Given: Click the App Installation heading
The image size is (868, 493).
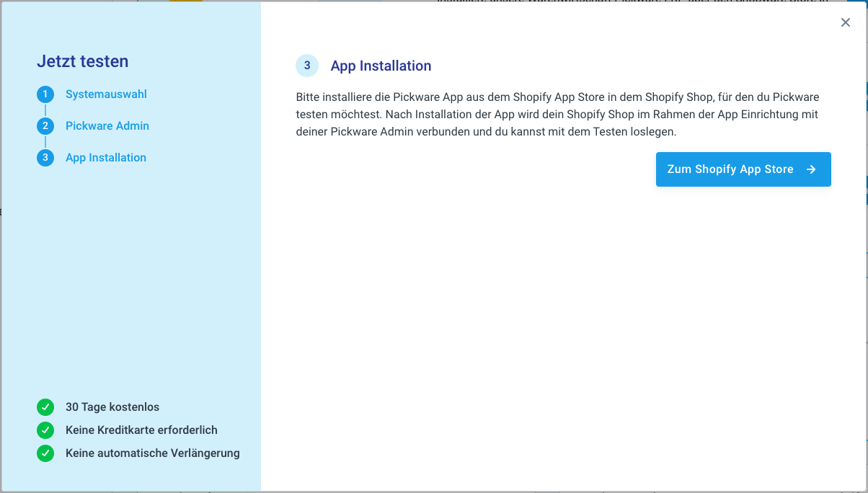Looking at the screenshot, I should (381, 66).
